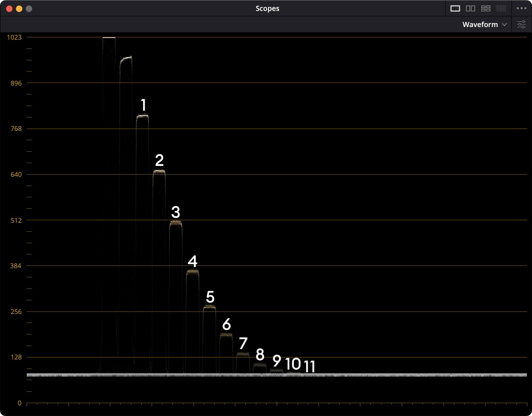
Task: Click the waveform step labeled 11
Action: tap(309, 373)
